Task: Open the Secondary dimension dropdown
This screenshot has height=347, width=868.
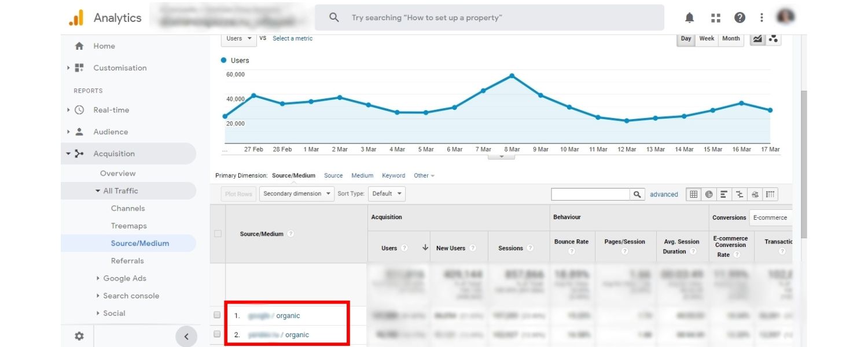Action: (296, 194)
